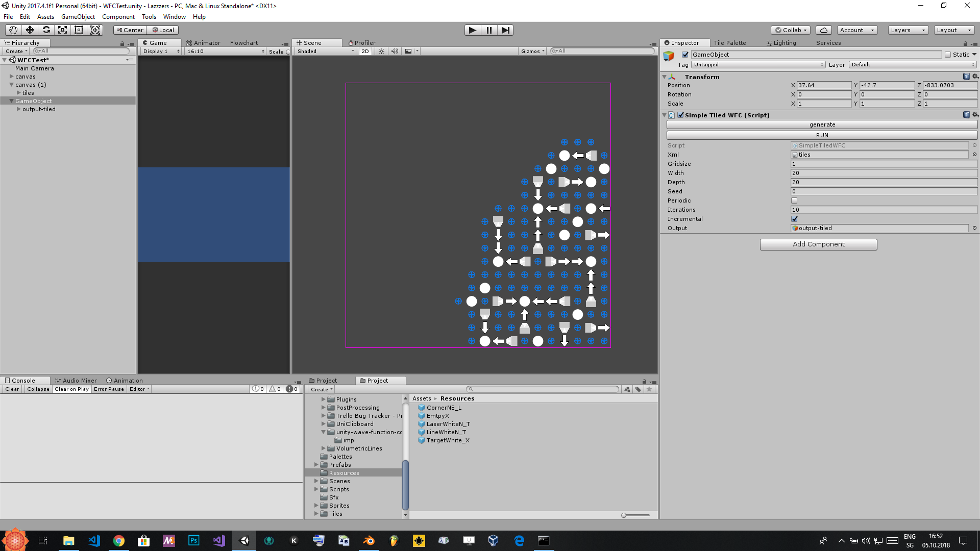
Task: Select the combined Transform tool
Action: [x=95, y=30]
